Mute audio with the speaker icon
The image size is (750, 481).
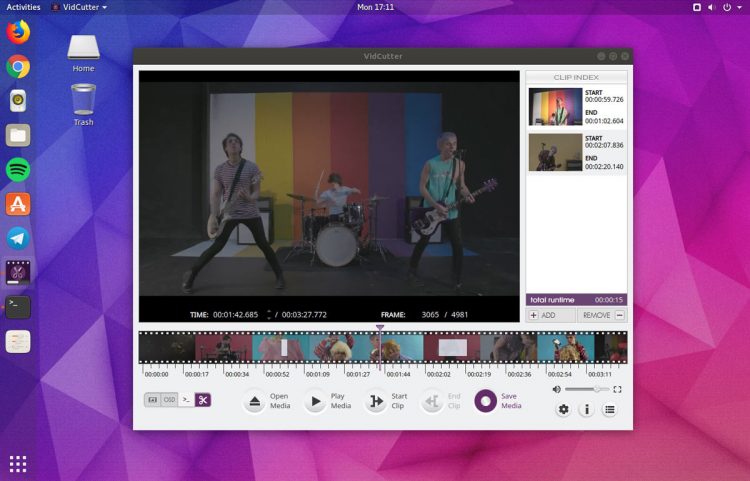click(x=557, y=389)
